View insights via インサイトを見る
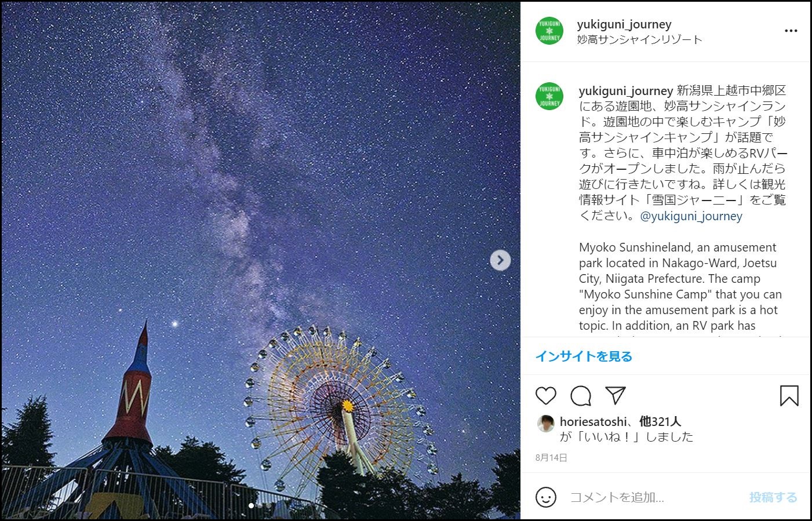Screen dimensions: 812x521 pos(584,356)
